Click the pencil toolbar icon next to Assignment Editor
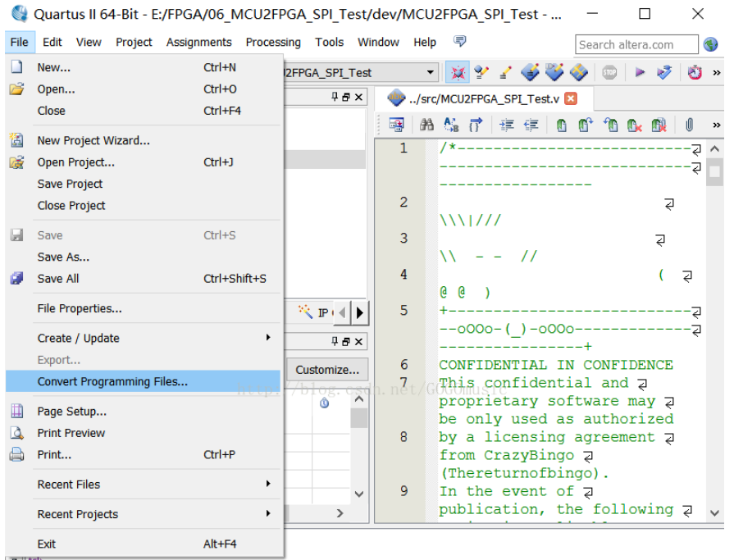This screenshot has height=560, width=734. 505,72
